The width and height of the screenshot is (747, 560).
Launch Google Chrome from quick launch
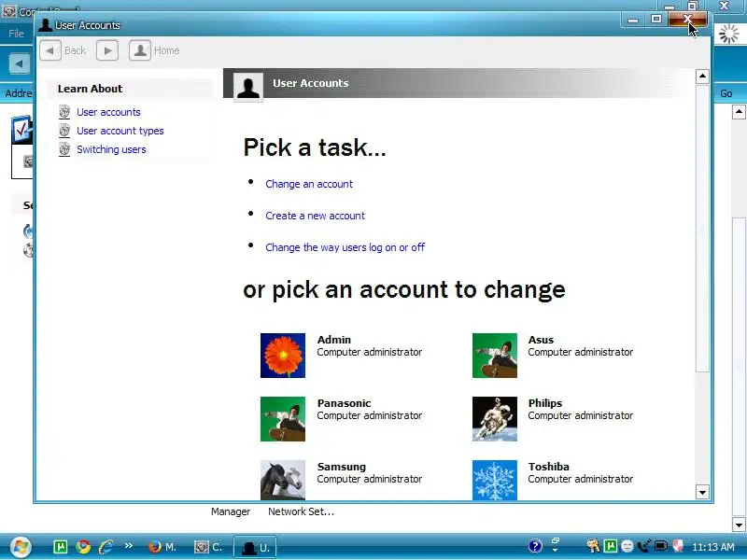point(83,547)
